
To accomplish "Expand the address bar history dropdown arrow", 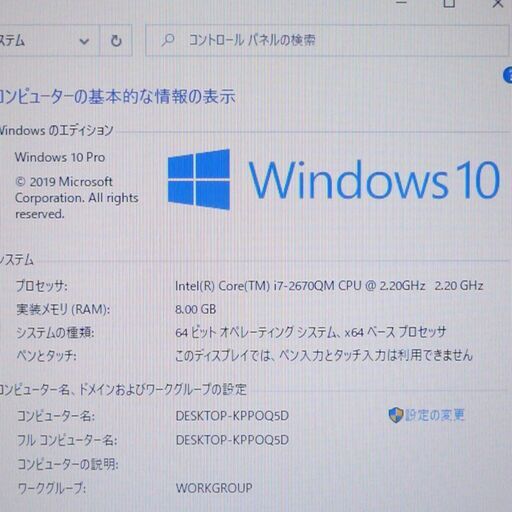I will (x=84, y=41).
